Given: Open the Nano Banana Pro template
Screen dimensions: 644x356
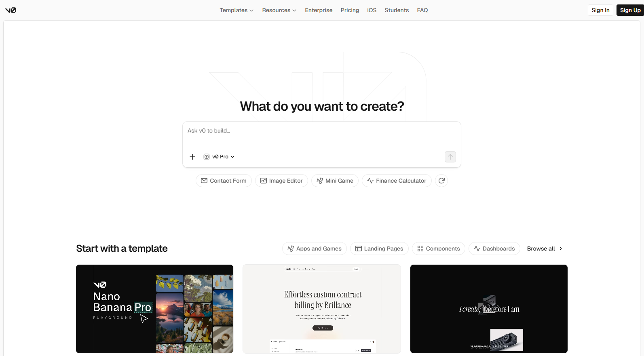Looking at the screenshot, I should [x=154, y=309].
